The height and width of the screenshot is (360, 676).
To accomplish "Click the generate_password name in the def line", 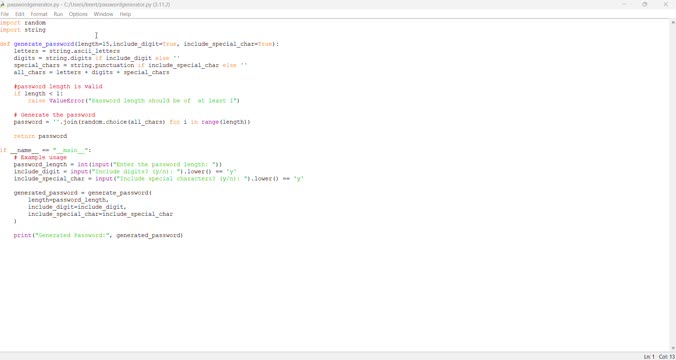I will click(44, 44).
